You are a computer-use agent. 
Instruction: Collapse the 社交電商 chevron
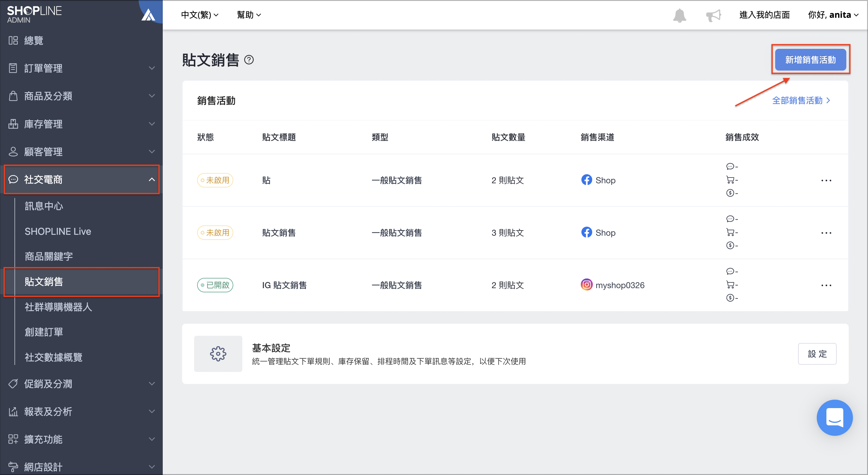pos(152,180)
